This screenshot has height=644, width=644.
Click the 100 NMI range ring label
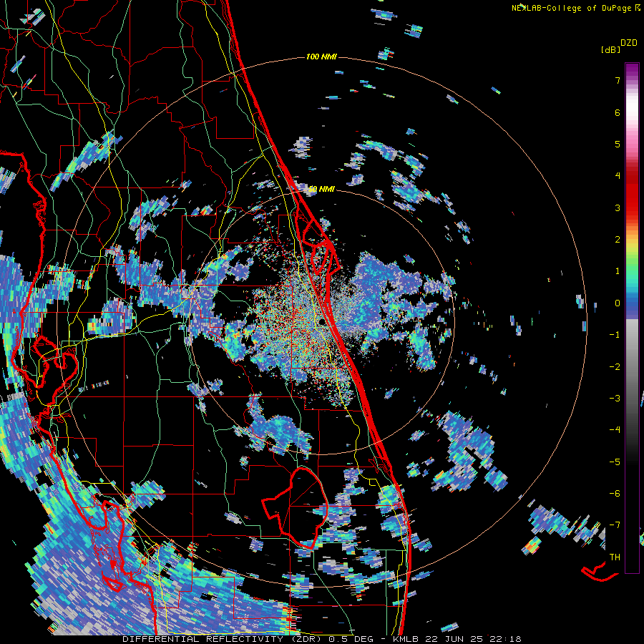point(321,57)
